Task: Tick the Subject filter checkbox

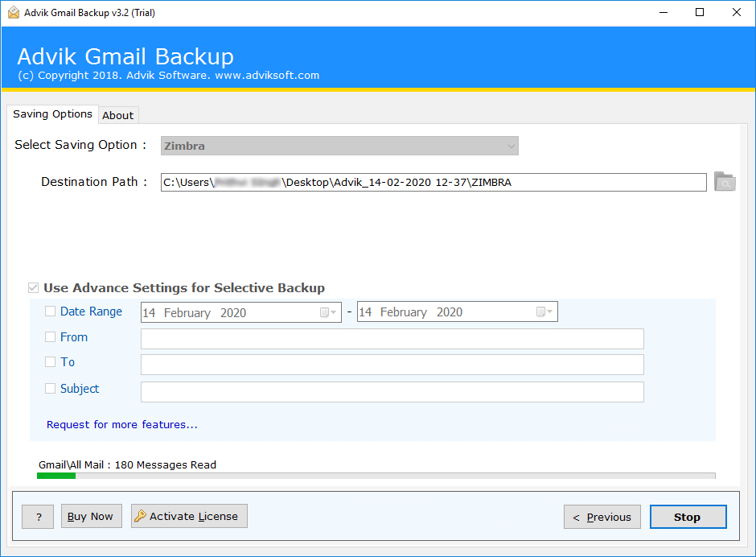Action: pyautogui.click(x=50, y=389)
